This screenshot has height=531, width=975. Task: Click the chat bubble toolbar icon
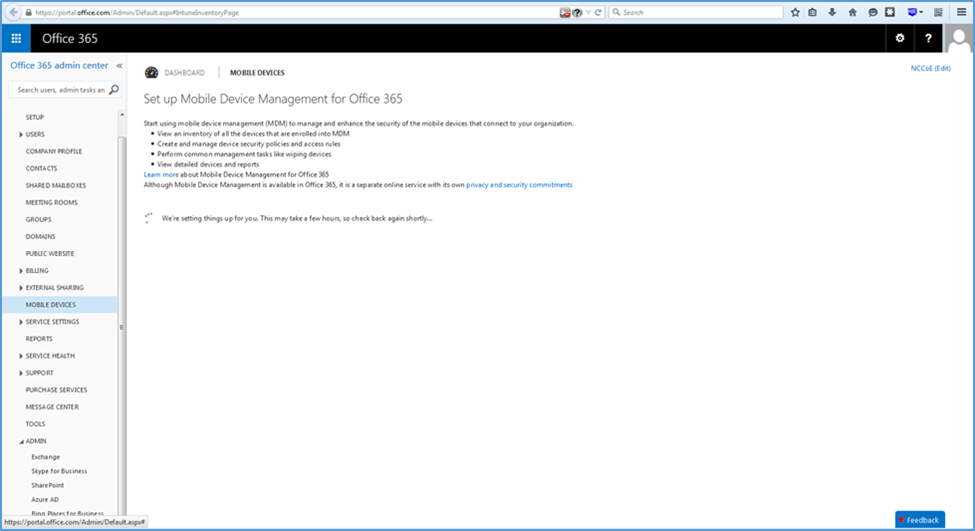[x=872, y=12]
